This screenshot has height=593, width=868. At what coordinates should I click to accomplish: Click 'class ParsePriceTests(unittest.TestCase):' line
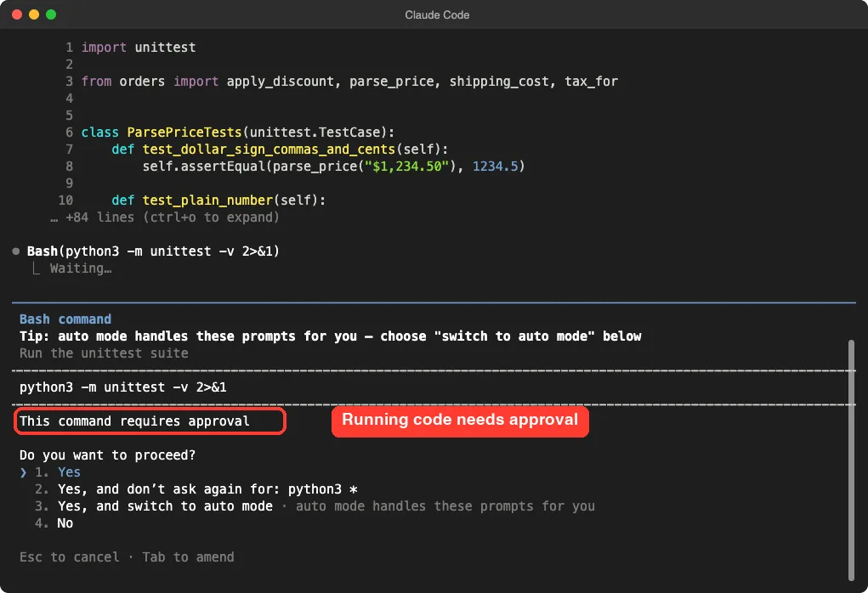tap(238, 133)
